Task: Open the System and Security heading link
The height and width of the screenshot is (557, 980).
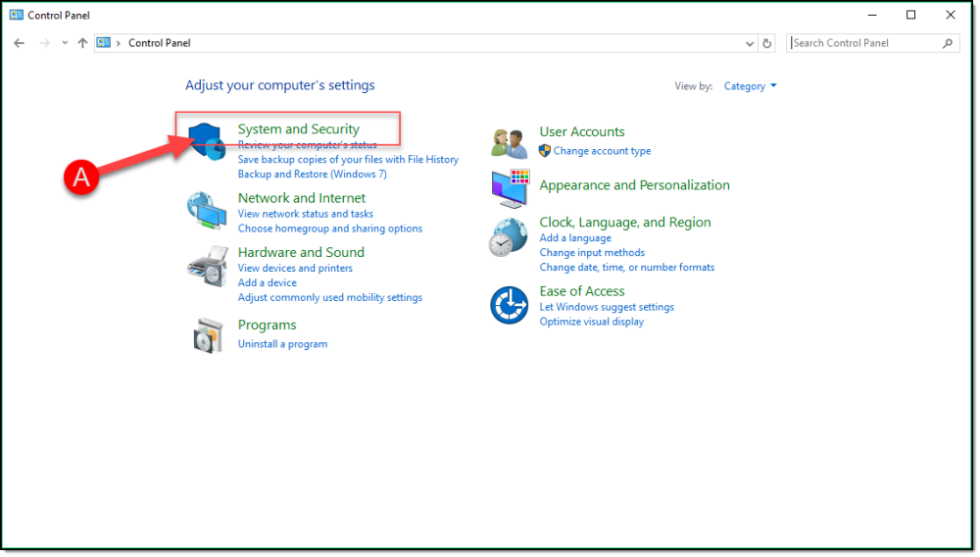Action: click(x=298, y=129)
